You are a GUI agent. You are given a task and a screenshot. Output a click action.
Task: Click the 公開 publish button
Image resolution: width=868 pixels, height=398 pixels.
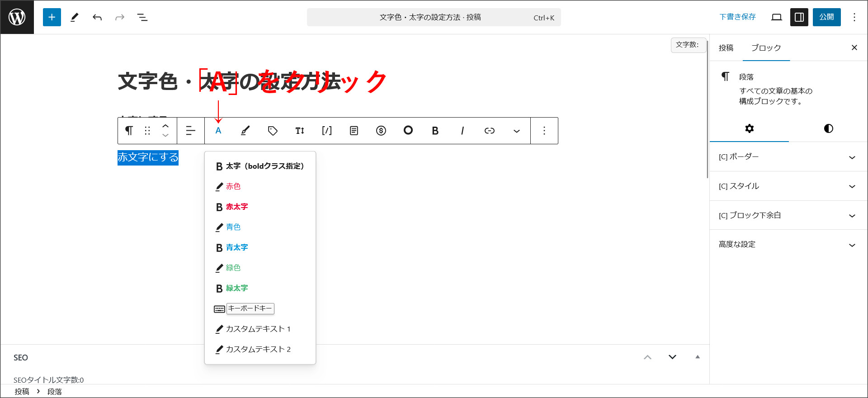(x=826, y=17)
